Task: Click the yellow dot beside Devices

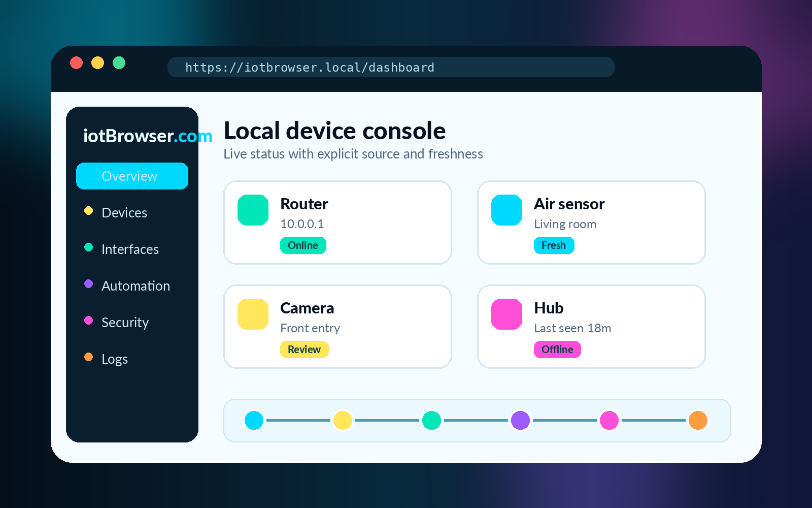Action: [x=88, y=210]
